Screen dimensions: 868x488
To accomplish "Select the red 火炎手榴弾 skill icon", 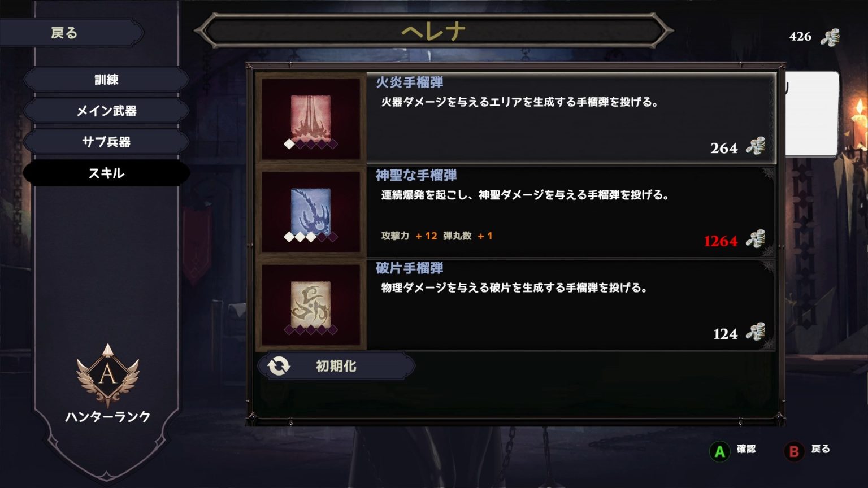I will (311, 119).
